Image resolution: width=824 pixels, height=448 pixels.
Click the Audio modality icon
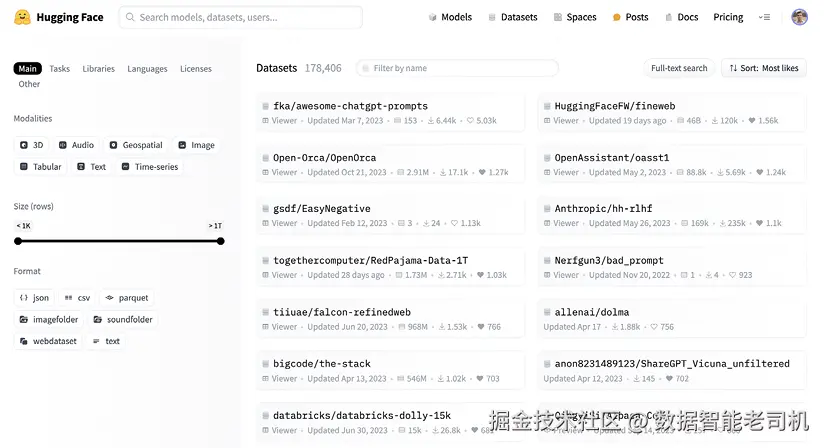tap(63, 145)
